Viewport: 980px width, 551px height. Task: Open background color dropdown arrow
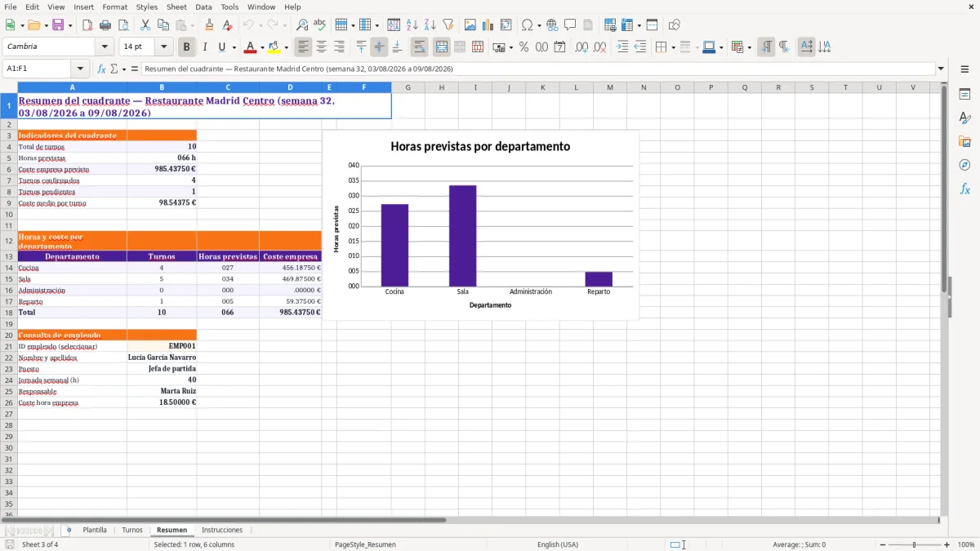pos(286,47)
